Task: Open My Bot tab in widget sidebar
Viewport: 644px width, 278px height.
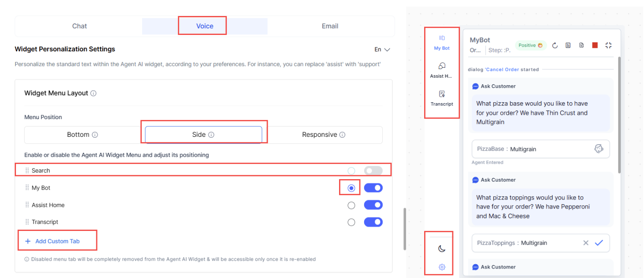Action: click(x=441, y=42)
